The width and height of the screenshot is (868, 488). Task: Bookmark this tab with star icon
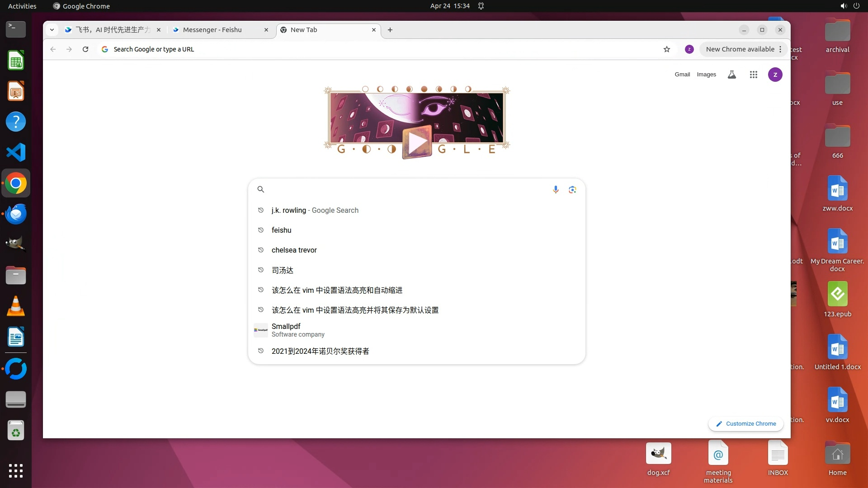click(666, 49)
